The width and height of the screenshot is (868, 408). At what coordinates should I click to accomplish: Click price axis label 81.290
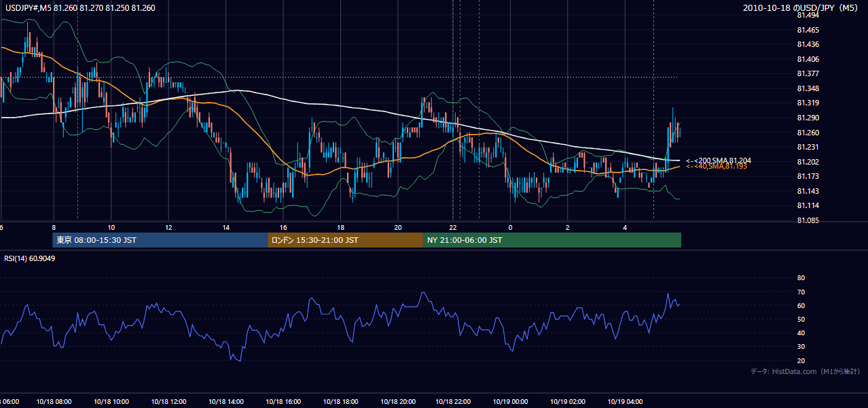pos(808,118)
